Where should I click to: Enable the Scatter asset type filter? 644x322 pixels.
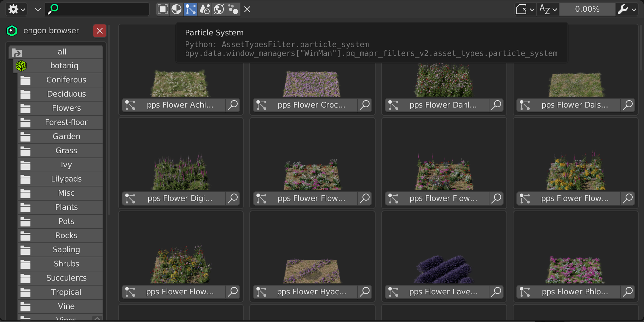point(233,9)
